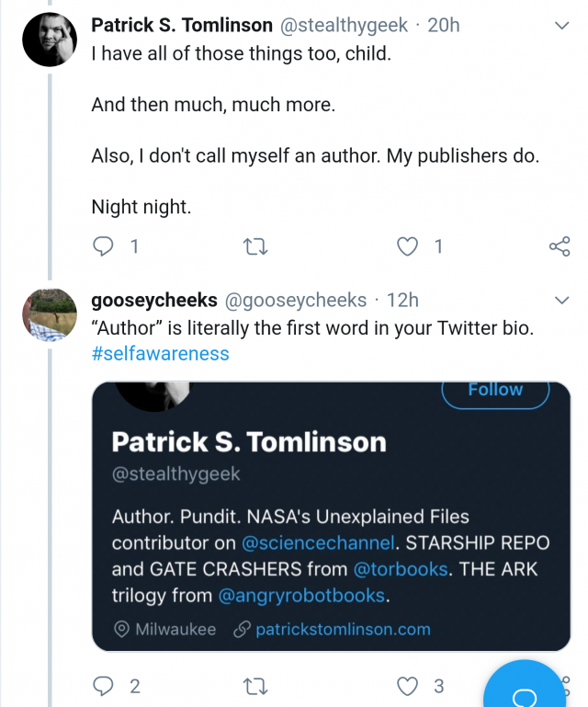Expand options chevron on Patrick's tweet
The height and width of the screenshot is (707, 588).
pos(562,26)
